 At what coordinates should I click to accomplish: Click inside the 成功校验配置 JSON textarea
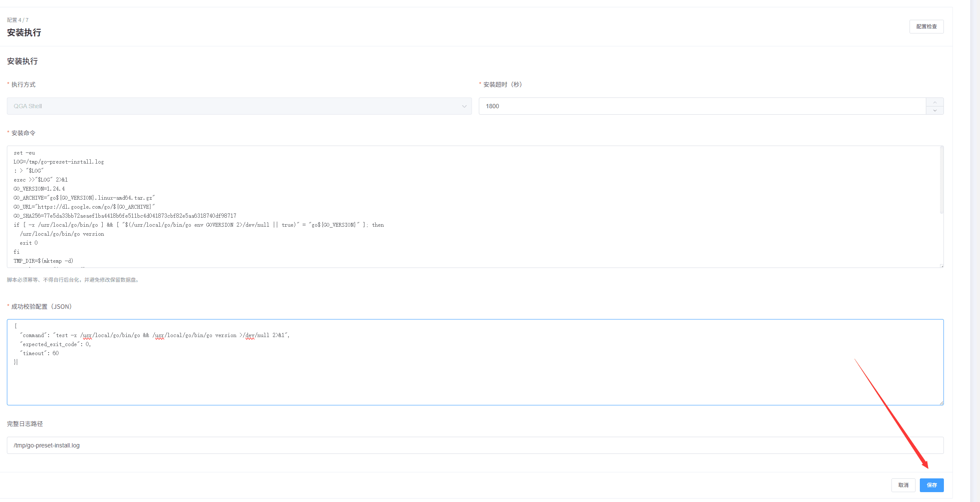click(475, 362)
